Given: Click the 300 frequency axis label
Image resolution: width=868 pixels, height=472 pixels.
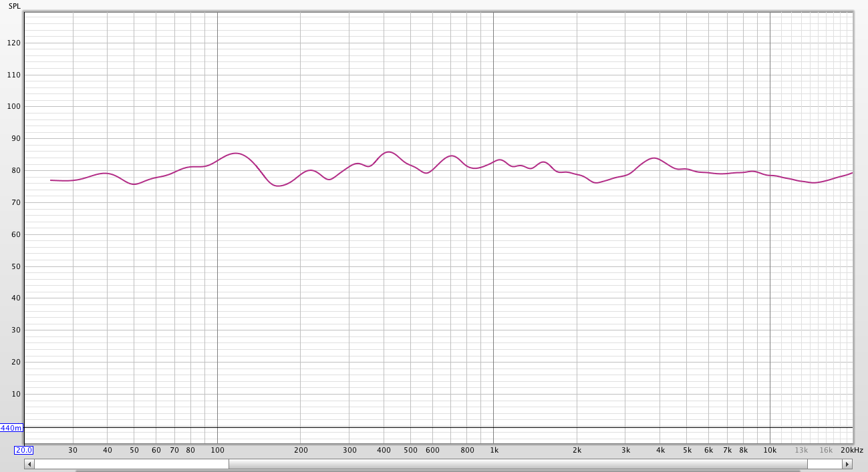Looking at the screenshot, I should (349, 450).
